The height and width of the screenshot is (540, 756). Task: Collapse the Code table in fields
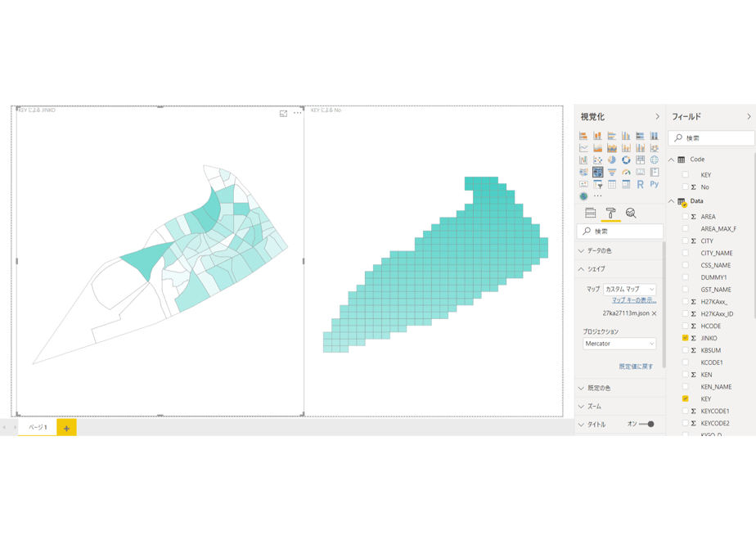tap(671, 160)
